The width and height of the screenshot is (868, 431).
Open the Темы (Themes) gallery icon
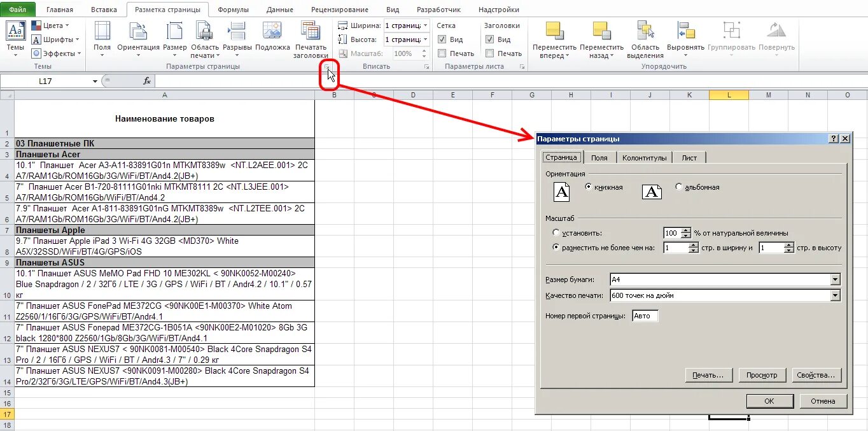(x=15, y=31)
